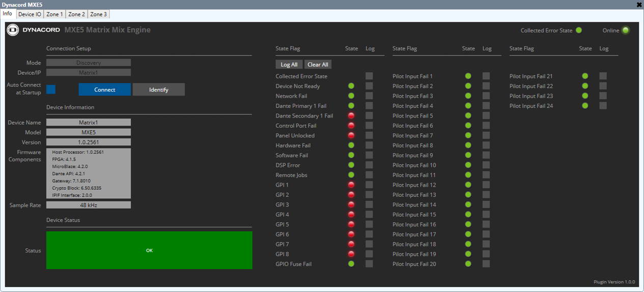
Task: Click the Collected Error State LED in header
Action: [x=579, y=31]
